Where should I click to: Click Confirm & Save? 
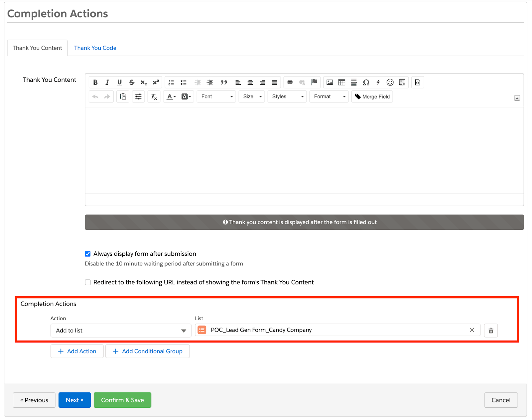point(122,400)
